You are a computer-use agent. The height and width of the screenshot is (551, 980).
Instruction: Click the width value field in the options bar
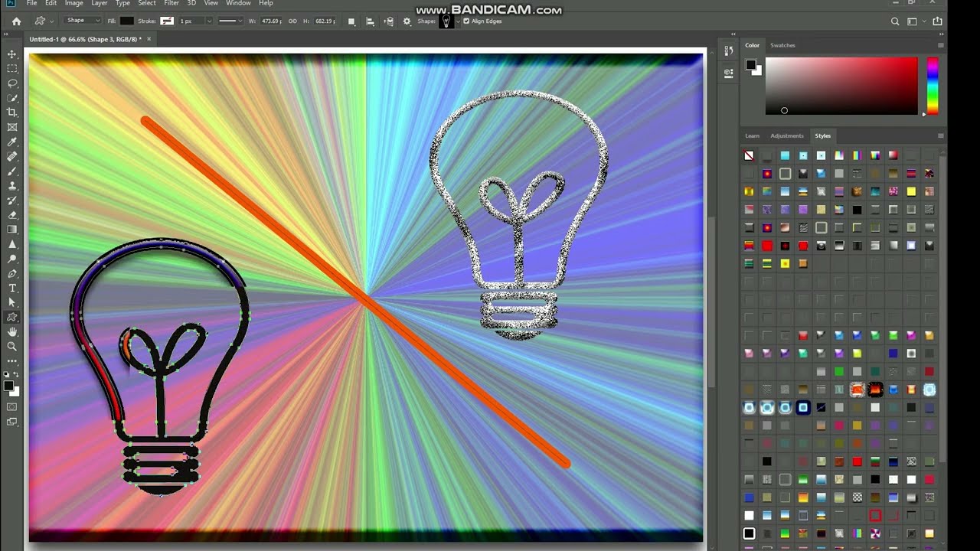(x=272, y=21)
